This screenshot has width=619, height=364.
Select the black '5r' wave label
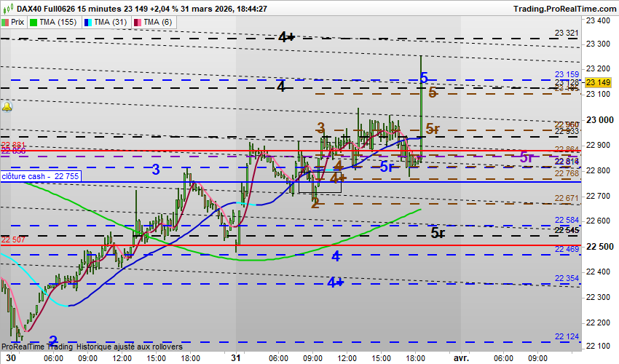[x=438, y=233]
